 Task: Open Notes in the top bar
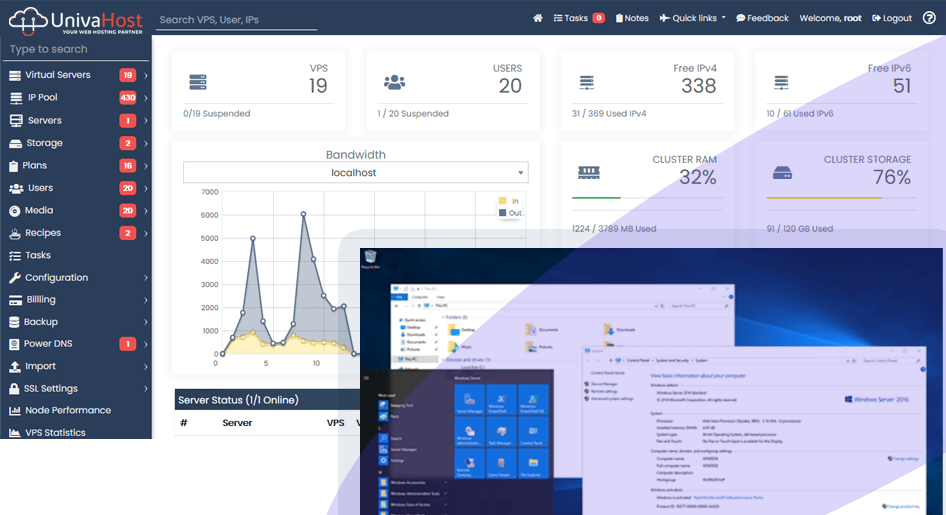pos(632,18)
